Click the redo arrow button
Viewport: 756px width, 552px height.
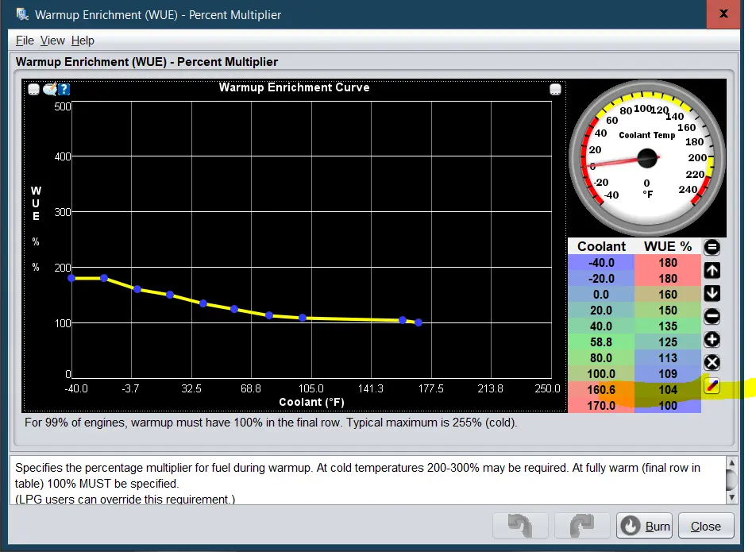(582, 526)
